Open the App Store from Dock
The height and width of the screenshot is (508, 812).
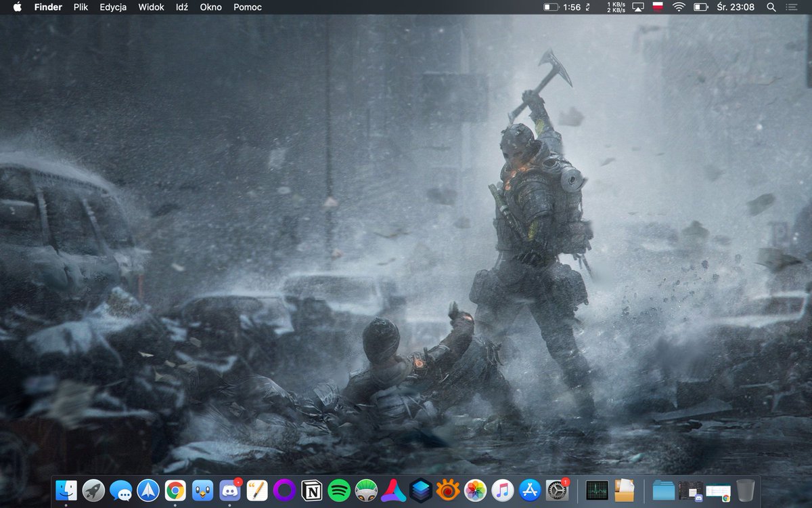tap(530, 490)
